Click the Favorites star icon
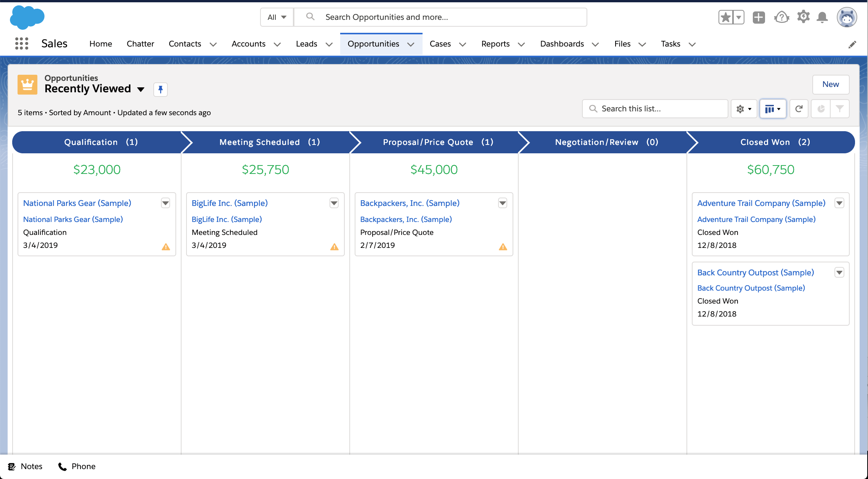This screenshot has height=479, width=868. (x=726, y=17)
